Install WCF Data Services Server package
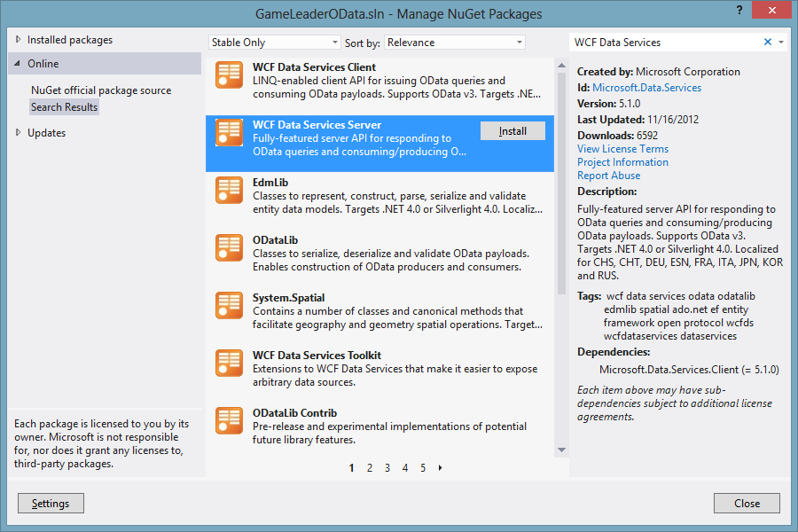 512,131
